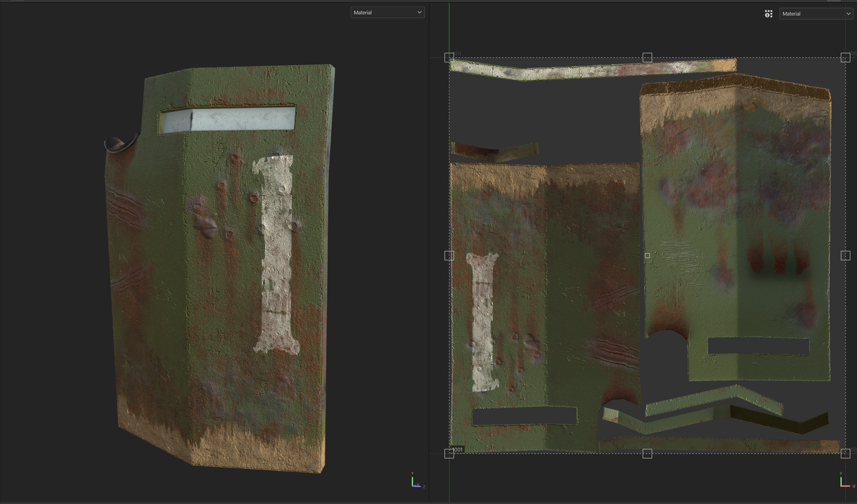Grab the bottom-middle UV tile transform handle
This screenshot has width=857, height=504.
point(647,454)
